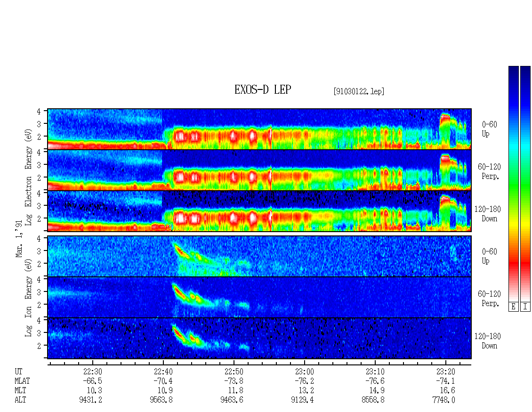532x412 pixels.
Task: Select the boxed E label under the color bar
Action: pyautogui.click(x=513, y=307)
